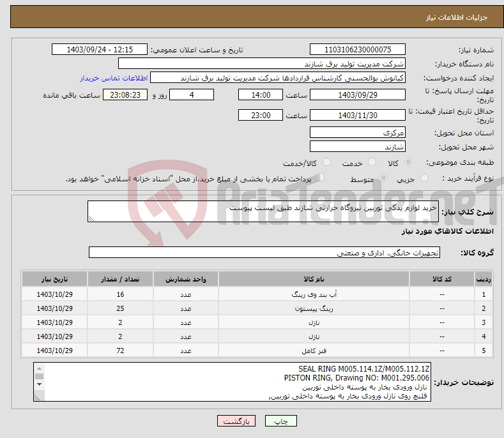Click the نازل item in row 3
Image resolution: width=504 pixels, height=438 pixels.
314,322
